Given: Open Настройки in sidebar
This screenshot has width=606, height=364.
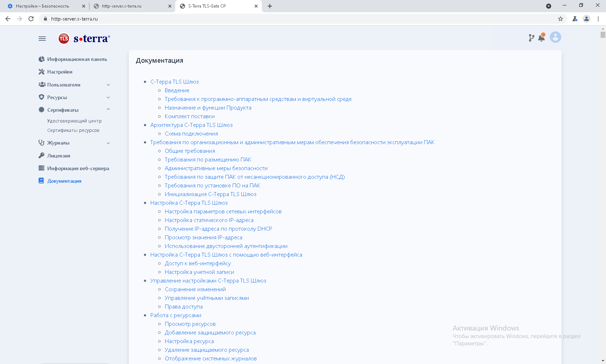Looking at the screenshot, I should (x=60, y=72).
